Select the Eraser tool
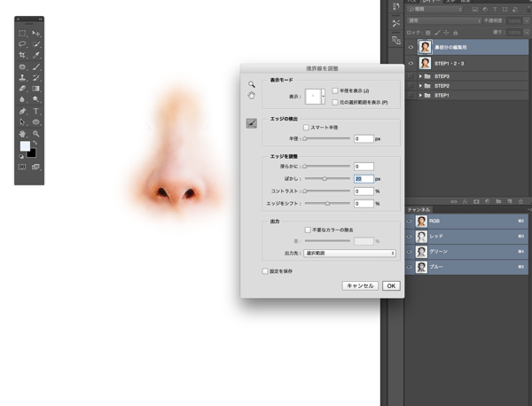The image size is (532, 406). tap(22, 89)
